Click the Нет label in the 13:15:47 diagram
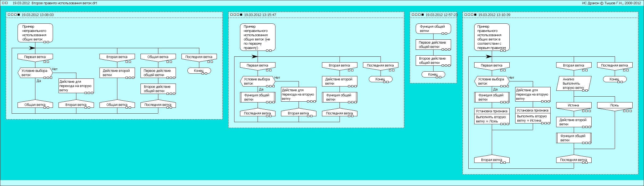 [x=277, y=78]
